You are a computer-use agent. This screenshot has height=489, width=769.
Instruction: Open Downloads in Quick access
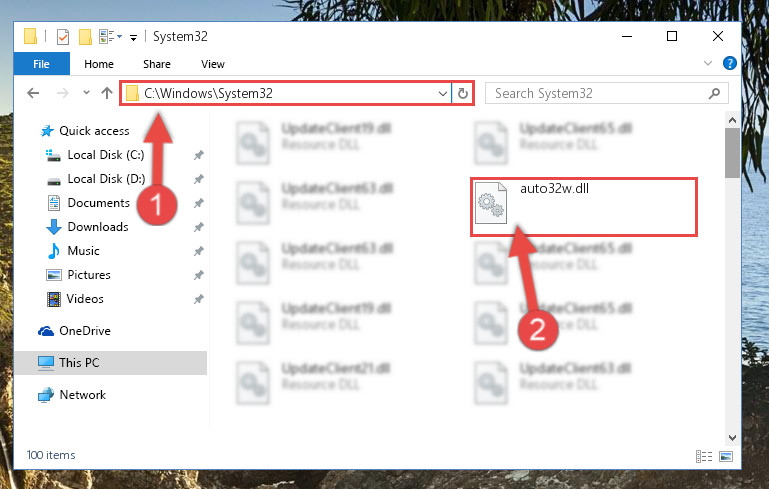pos(98,227)
